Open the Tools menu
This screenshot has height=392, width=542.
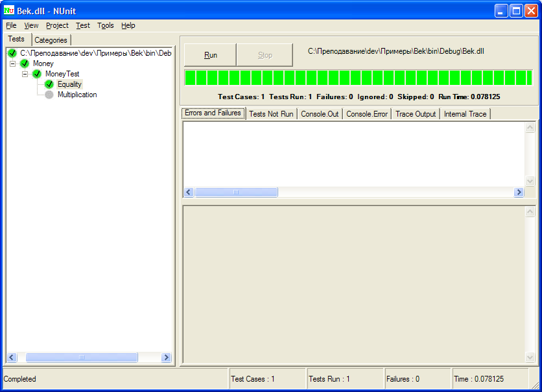(x=106, y=25)
